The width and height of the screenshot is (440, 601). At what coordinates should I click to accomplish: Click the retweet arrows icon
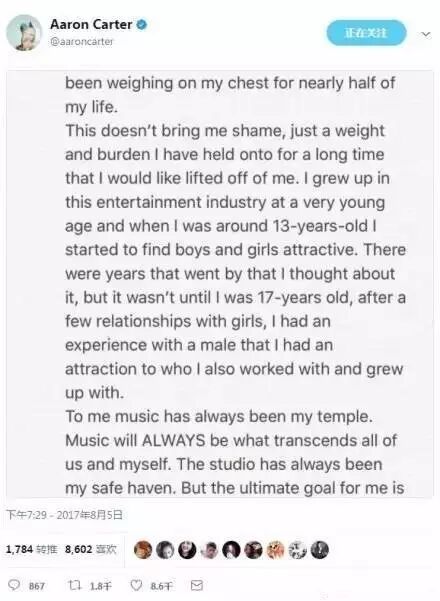click(x=74, y=585)
